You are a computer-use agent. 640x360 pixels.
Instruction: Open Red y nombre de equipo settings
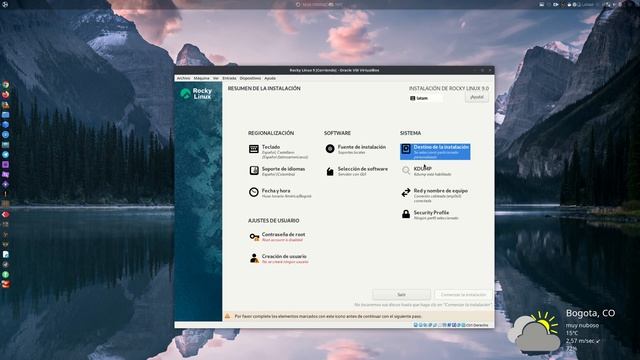(434, 195)
